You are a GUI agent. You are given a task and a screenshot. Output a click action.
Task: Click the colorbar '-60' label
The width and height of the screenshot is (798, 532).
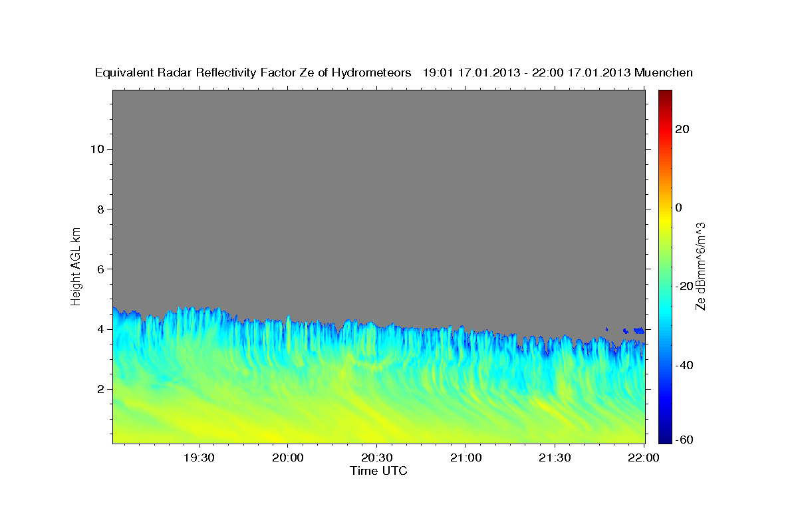pos(685,440)
